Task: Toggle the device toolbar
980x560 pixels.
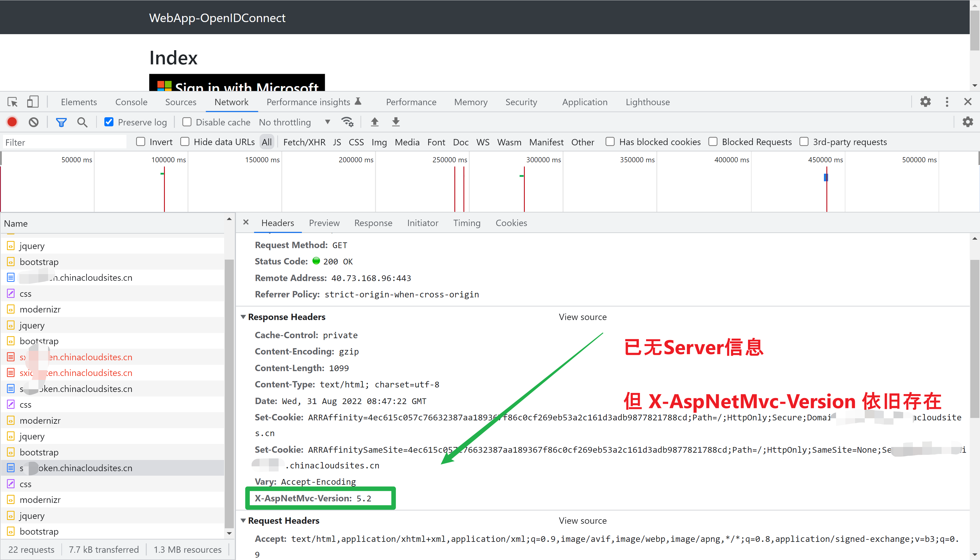Action: tap(32, 102)
